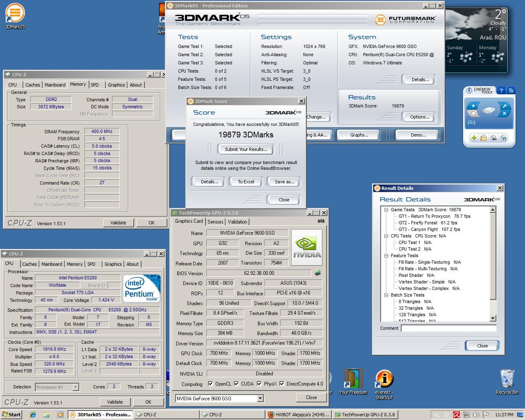
Task: Click the Daemon Tools add SCSI drive icon
Action: pos(493,138)
